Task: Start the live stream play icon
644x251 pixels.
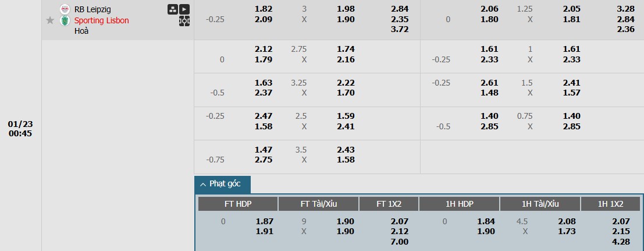Action: pyautogui.click(x=184, y=9)
